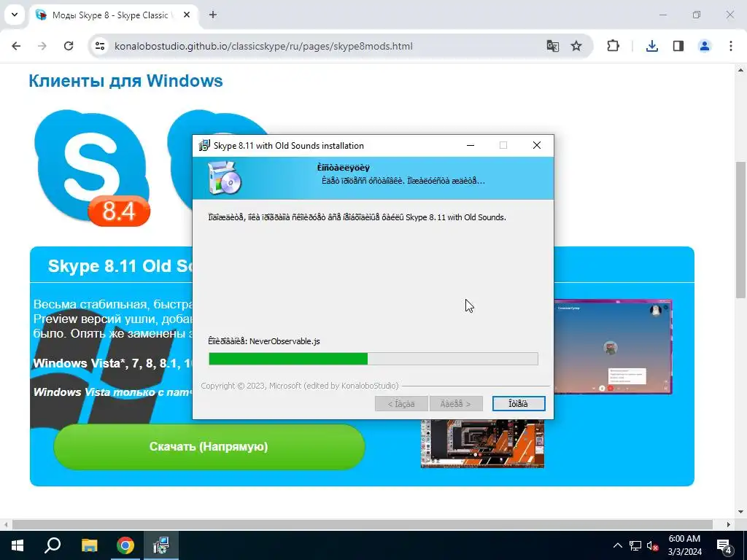View site information icon in address bar

99,46
